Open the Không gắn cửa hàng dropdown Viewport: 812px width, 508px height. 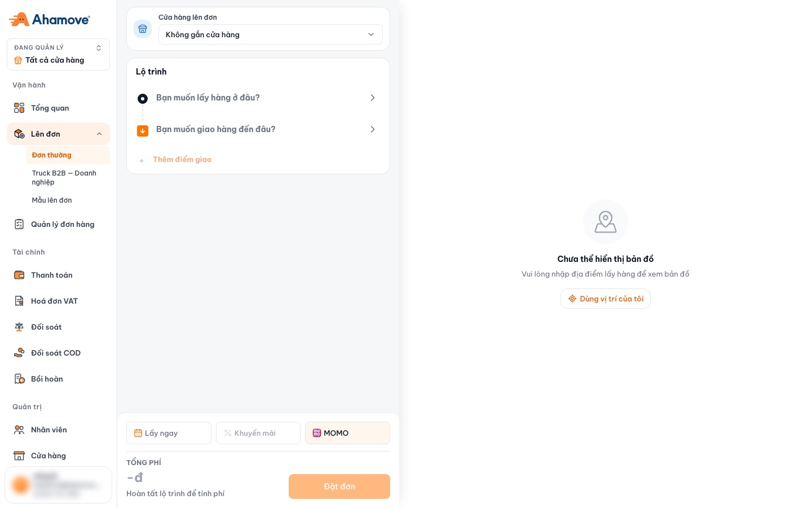pyautogui.click(x=271, y=34)
